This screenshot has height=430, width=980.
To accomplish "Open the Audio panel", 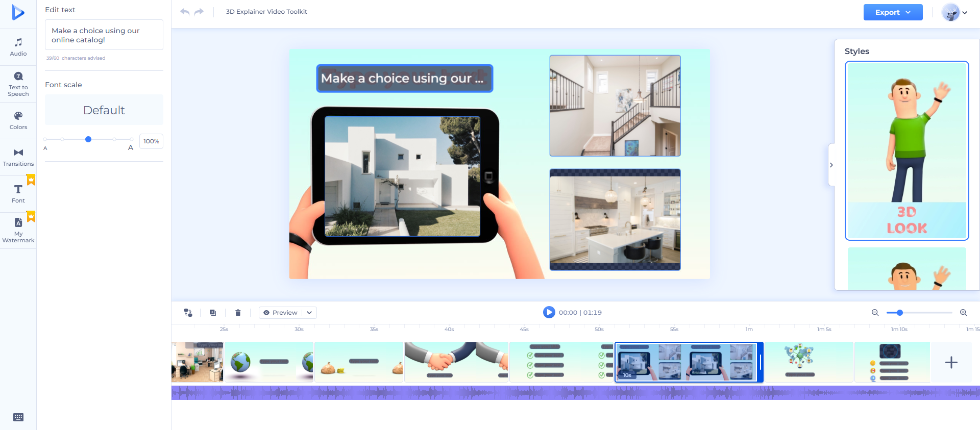I will tap(18, 47).
